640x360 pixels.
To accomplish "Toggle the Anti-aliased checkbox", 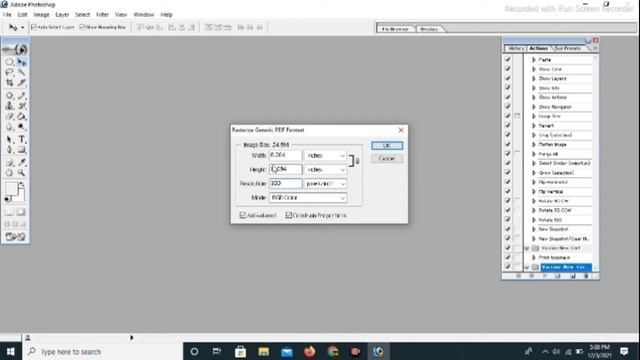I will point(243,215).
